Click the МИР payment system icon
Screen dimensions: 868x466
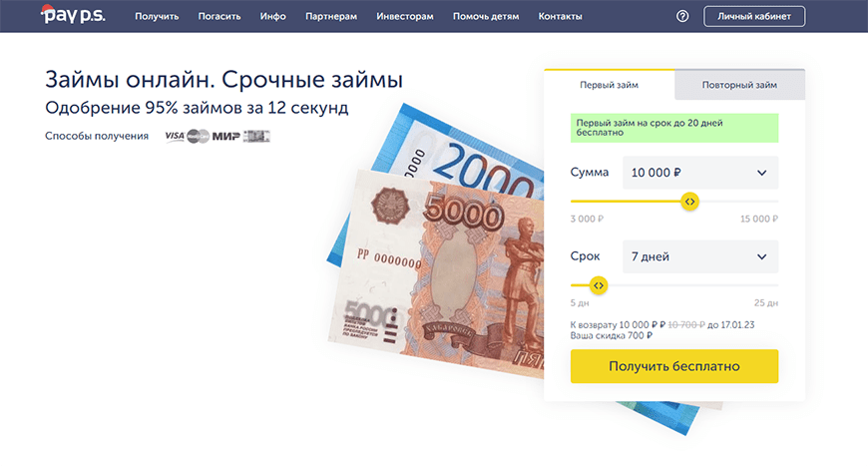225,136
